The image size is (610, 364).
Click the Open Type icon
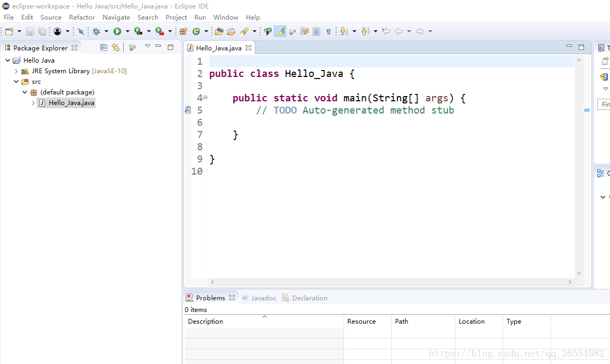click(219, 31)
